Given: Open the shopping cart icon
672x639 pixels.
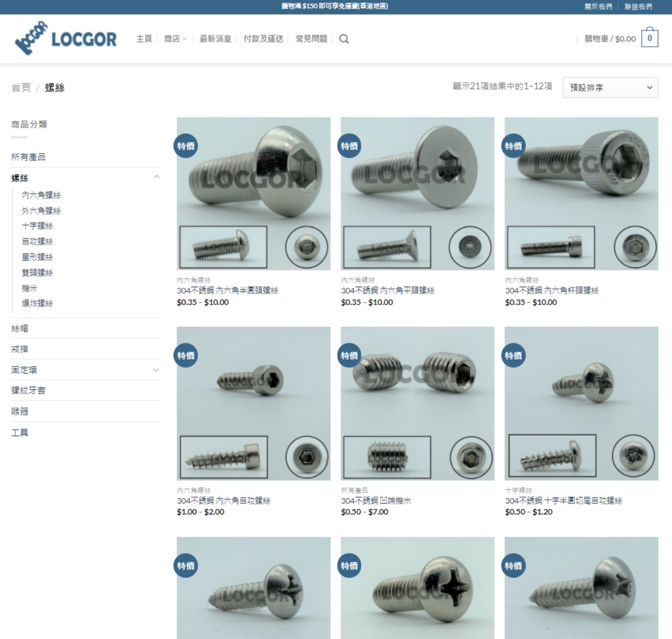Looking at the screenshot, I should (x=649, y=39).
